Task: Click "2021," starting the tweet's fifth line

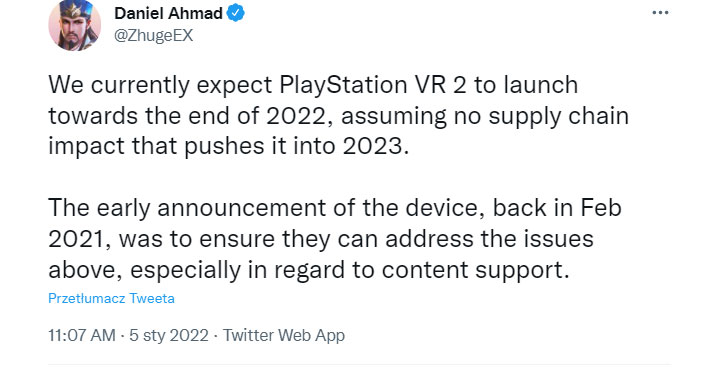Action: (x=80, y=239)
